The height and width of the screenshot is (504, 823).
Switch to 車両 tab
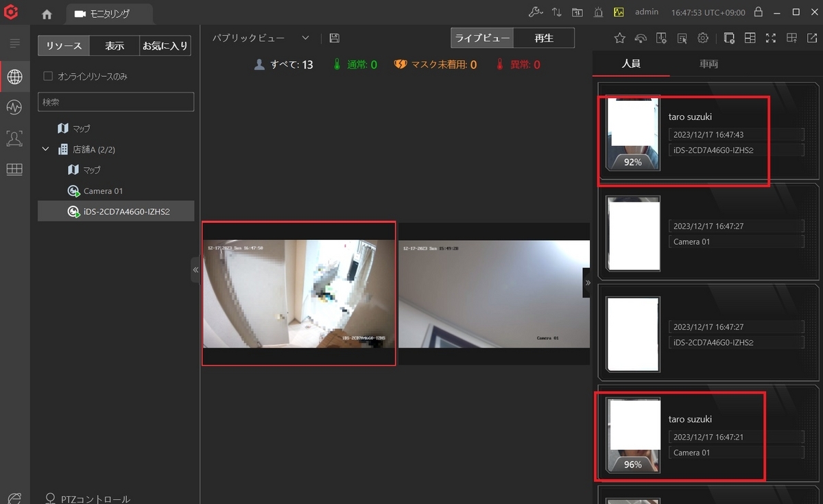708,64
